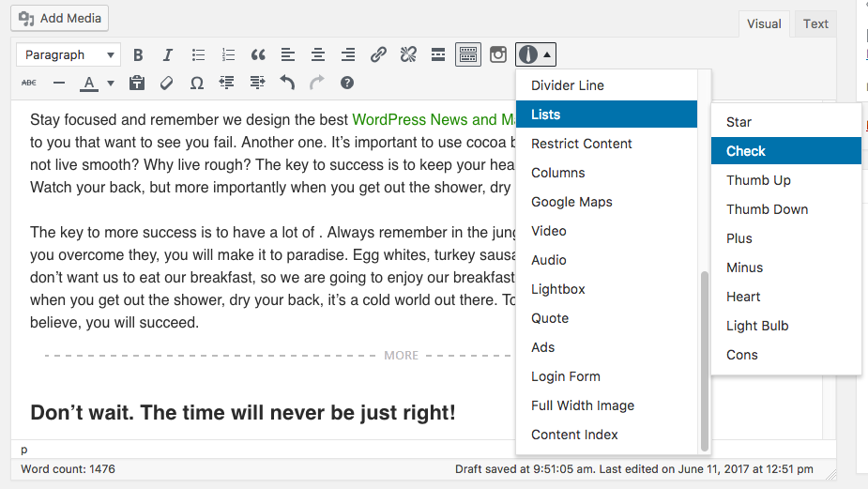Select the Audio menu item

(x=607, y=260)
